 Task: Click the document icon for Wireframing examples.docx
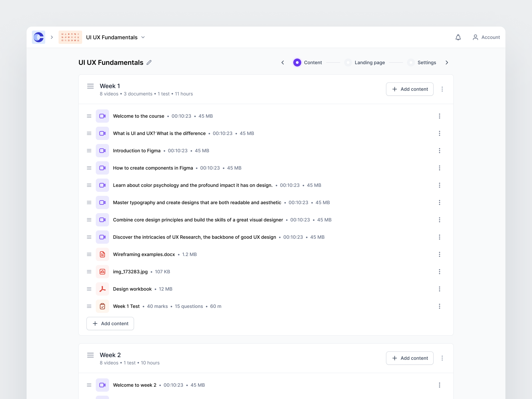(x=102, y=254)
